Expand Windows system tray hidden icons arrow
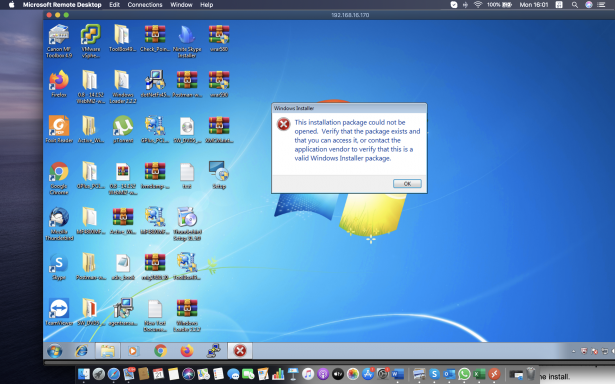This screenshot has height=384, width=615. click(573, 351)
